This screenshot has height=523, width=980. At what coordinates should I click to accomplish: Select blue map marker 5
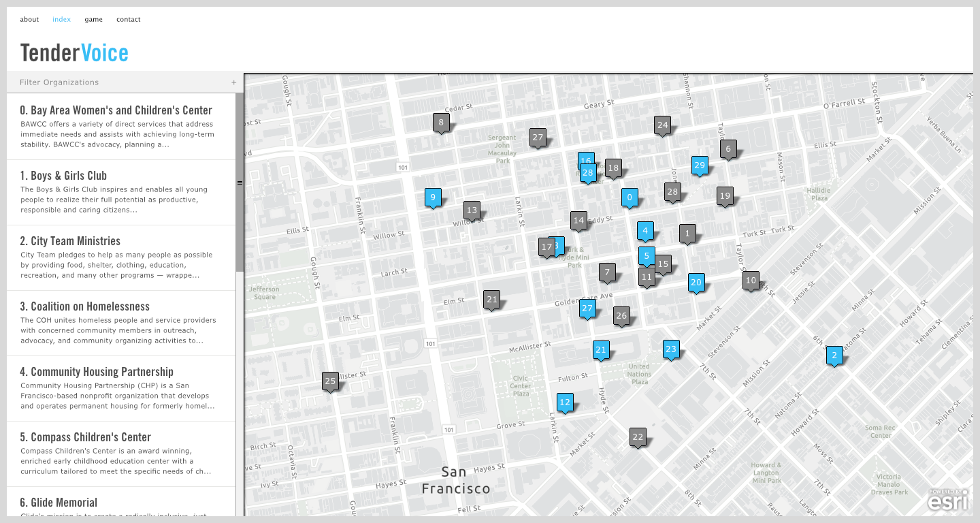(x=647, y=257)
